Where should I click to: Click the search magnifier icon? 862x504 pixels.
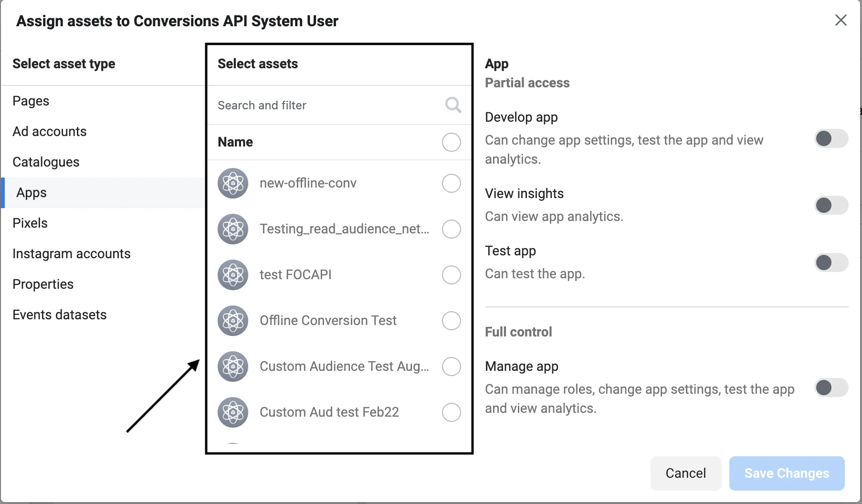[x=453, y=105]
